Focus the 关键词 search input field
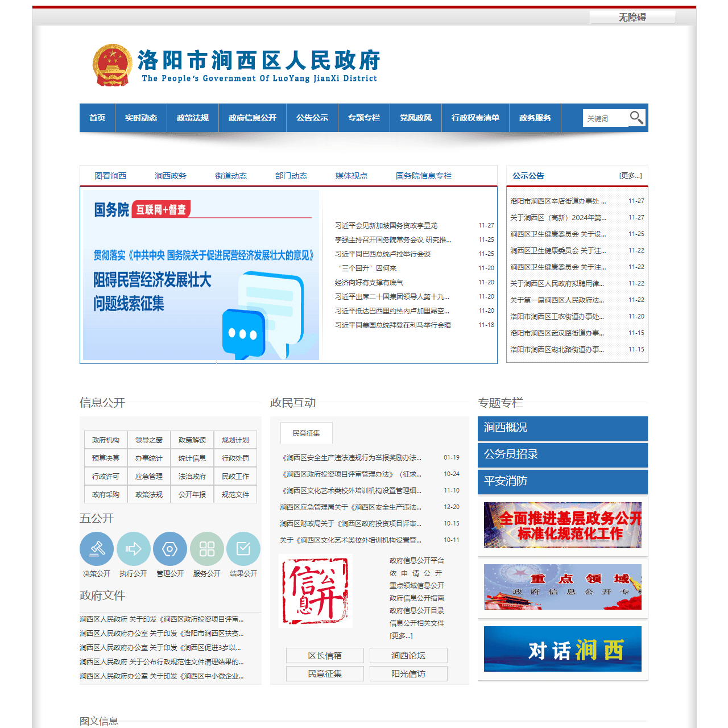 click(606, 118)
